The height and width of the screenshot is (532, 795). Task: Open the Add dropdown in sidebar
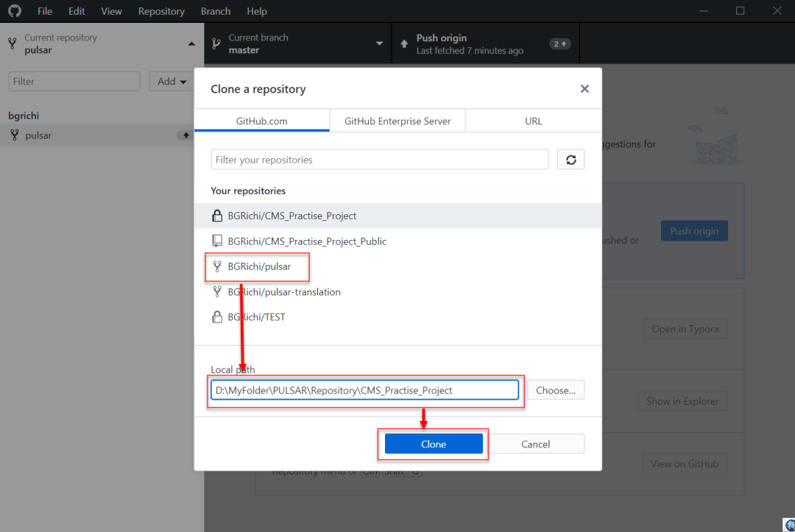(x=172, y=82)
